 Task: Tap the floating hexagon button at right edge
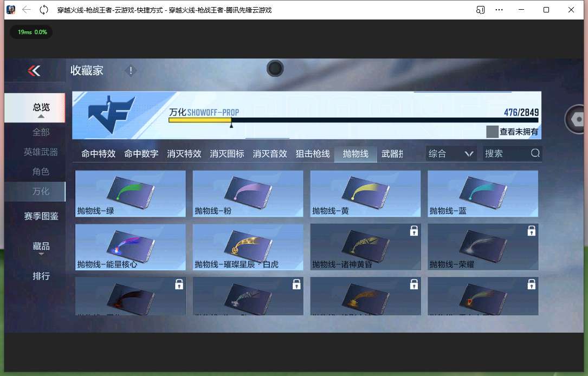[577, 119]
